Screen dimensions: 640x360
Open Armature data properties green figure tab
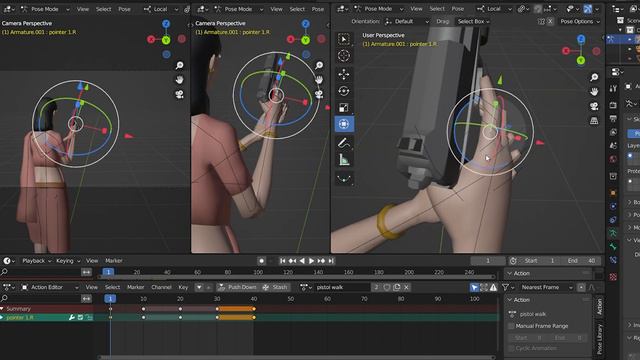613,233
